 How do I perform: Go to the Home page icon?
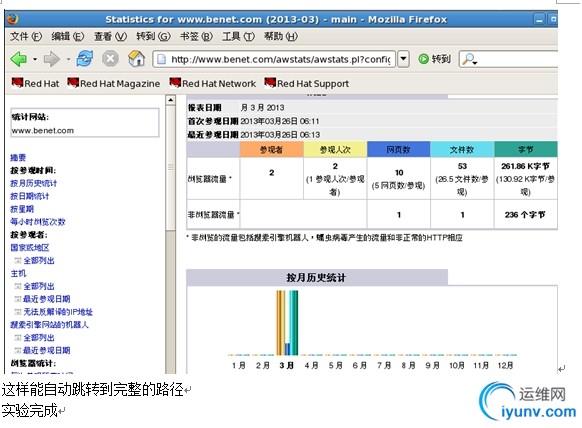click(x=136, y=59)
